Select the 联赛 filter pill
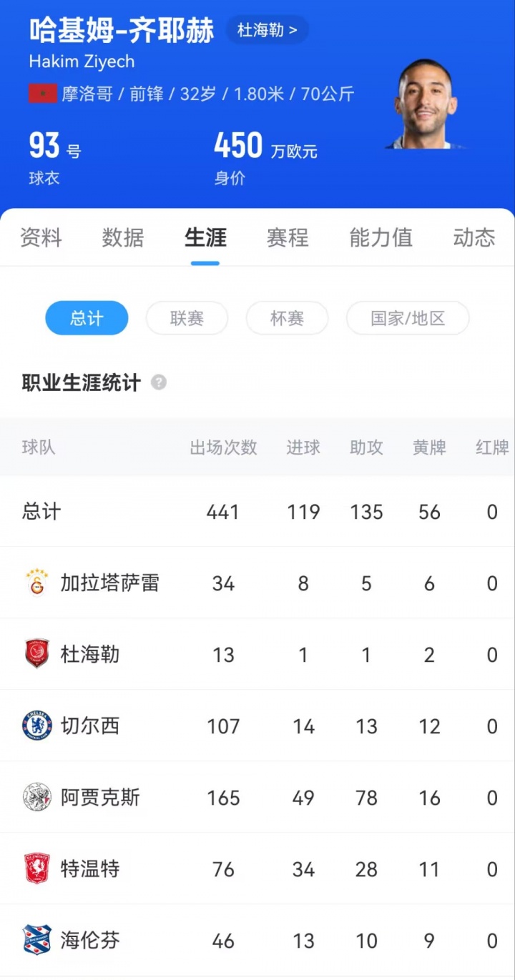 click(187, 318)
